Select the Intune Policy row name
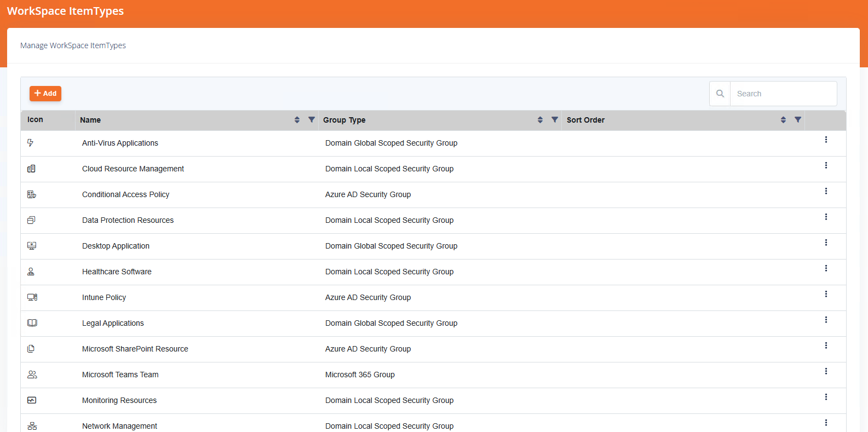Viewport: 868px width, 432px height. pos(104,297)
